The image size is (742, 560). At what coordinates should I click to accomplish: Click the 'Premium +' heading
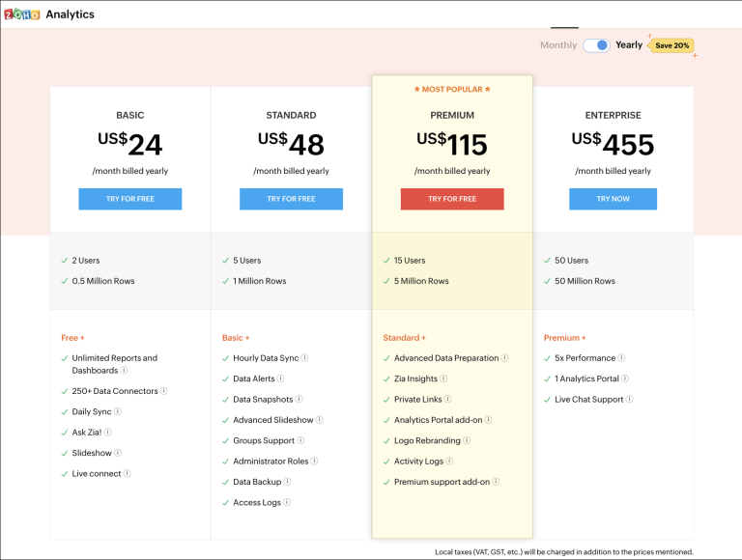pyautogui.click(x=564, y=338)
